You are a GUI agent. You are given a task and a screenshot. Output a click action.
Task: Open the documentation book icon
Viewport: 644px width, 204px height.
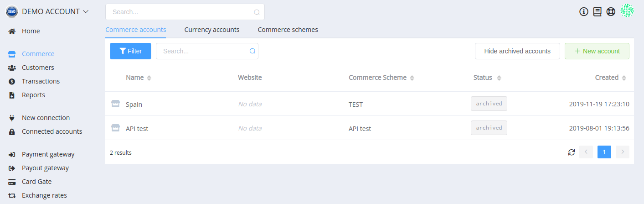point(597,12)
